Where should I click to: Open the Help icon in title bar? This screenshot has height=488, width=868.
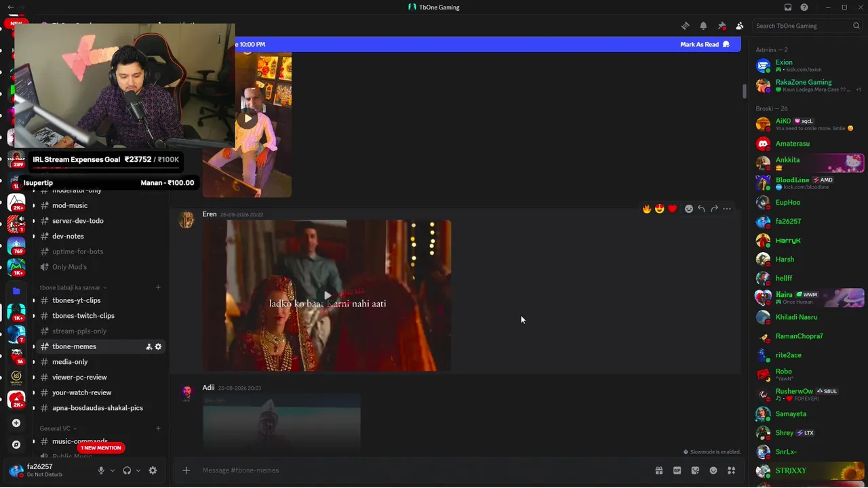pyautogui.click(x=804, y=7)
